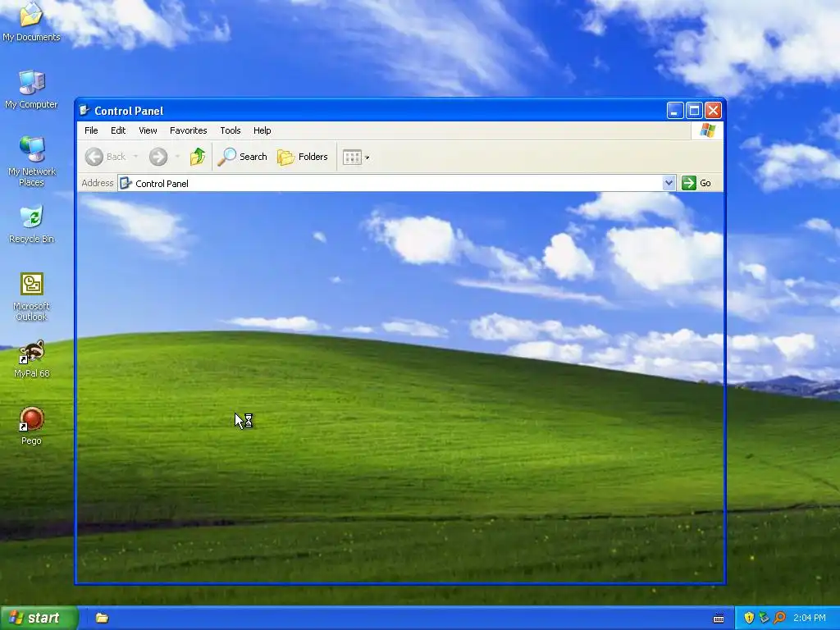Image resolution: width=840 pixels, height=630 pixels.
Task: Click the Windows flag logo in menu bar
Action: (x=707, y=130)
